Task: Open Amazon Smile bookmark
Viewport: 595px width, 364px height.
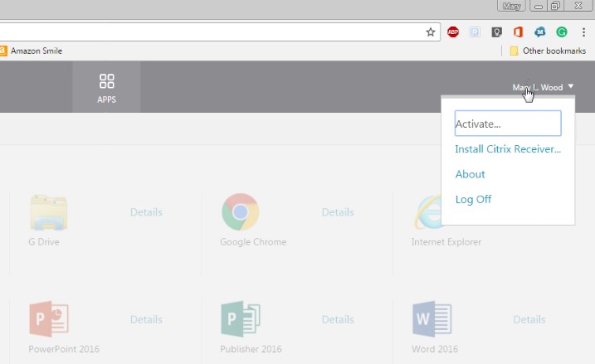Action: 31,51
